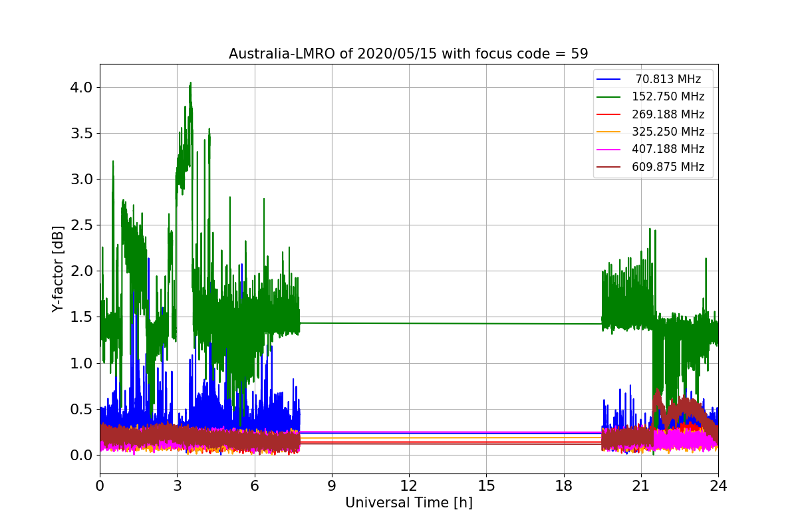Click the magenta line swatch in legend
Image resolution: width=798 pixels, height=532 pixels.
[609, 150]
